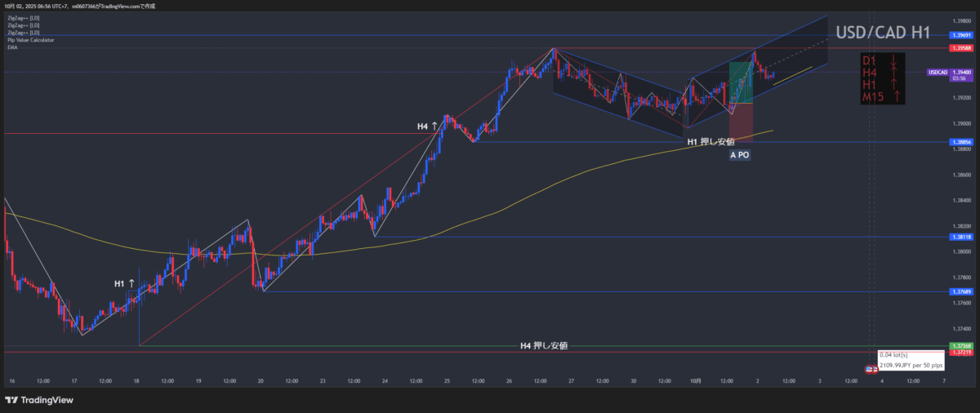Select the Pip Value Calculator indicator label

coord(30,40)
